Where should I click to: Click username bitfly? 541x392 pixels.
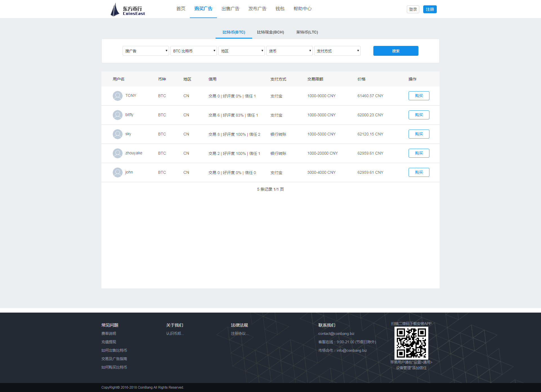point(129,115)
